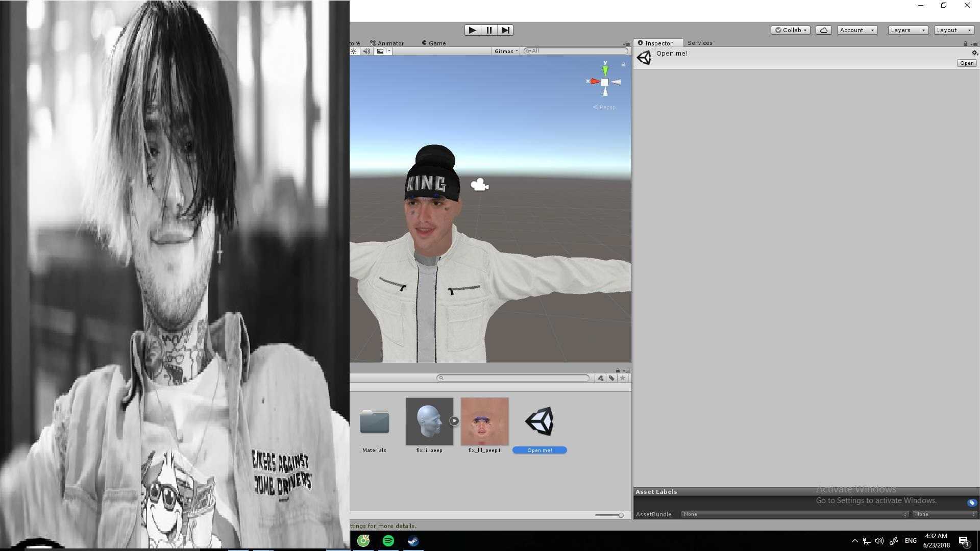Open the Collab menu button

(x=791, y=30)
